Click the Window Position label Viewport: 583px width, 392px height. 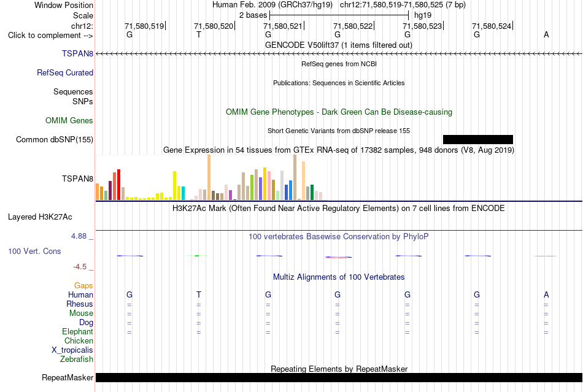click(64, 6)
